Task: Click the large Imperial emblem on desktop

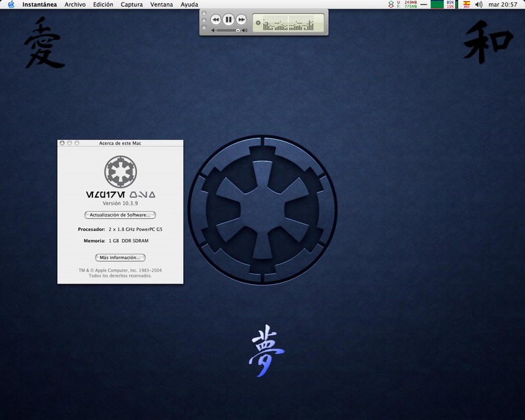Action: click(x=262, y=210)
